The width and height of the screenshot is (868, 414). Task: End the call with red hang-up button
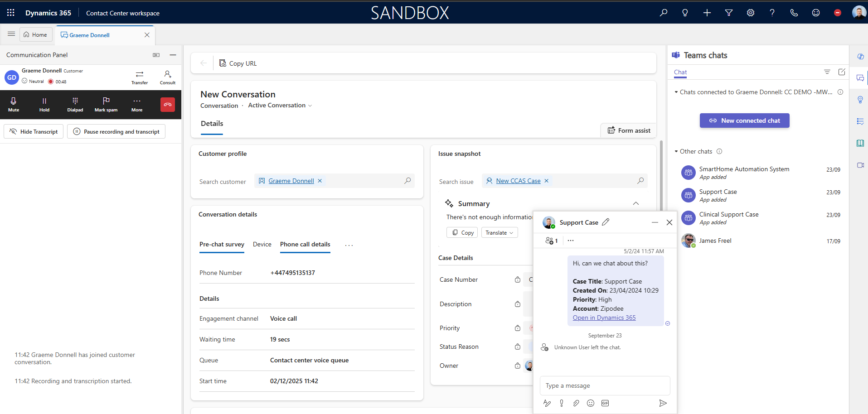click(x=168, y=105)
